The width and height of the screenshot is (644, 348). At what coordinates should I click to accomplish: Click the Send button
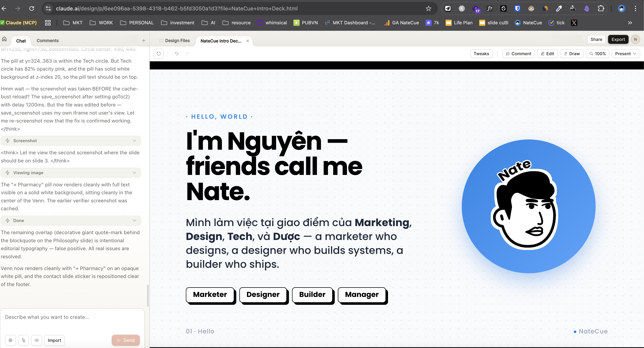pyautogui.click(x=126, y=340)
